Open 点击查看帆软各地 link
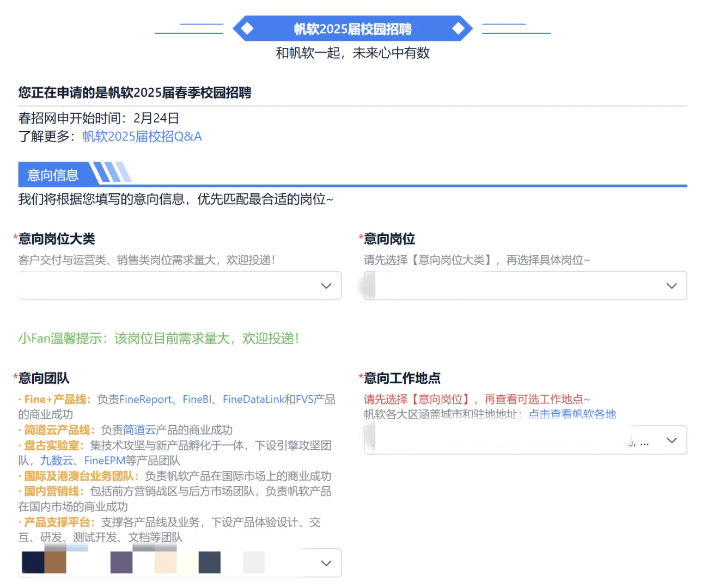The image size is (707, 588). pos(572,414)
